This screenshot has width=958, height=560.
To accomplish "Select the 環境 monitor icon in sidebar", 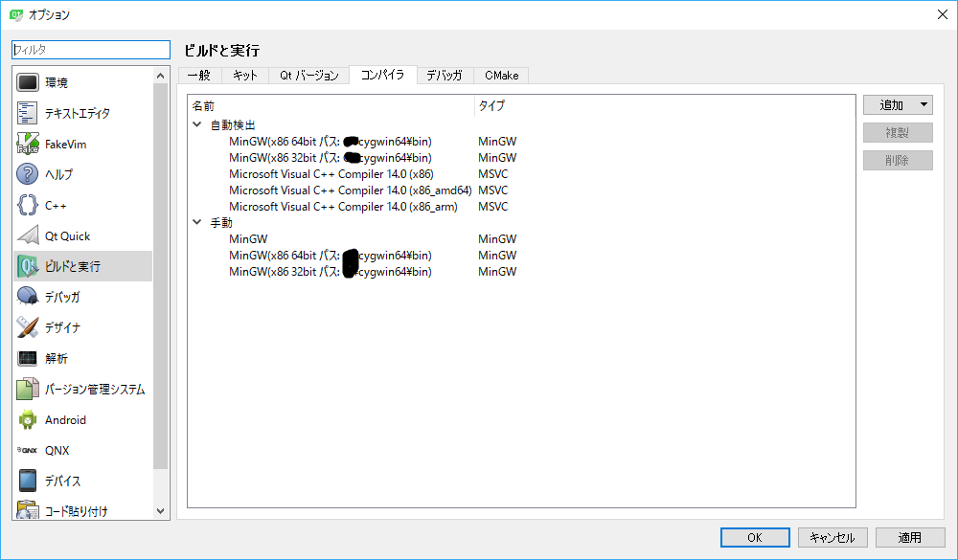I will point(28,82).
